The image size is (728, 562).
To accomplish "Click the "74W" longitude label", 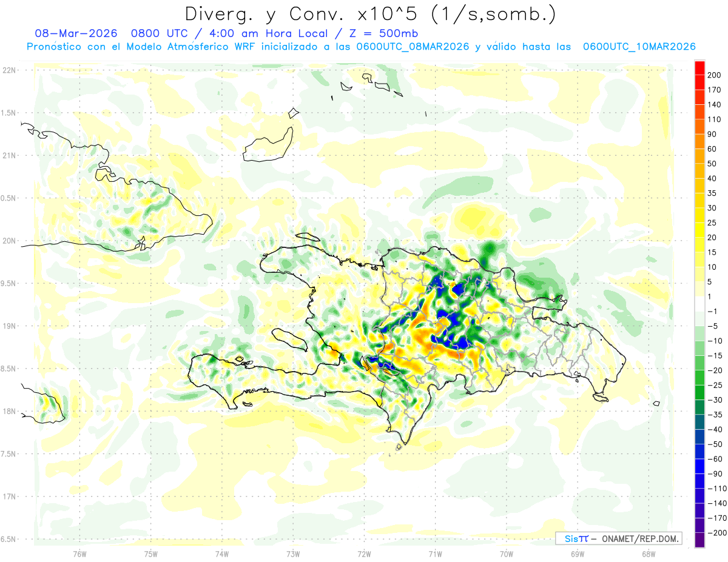I will click(222, 554).
